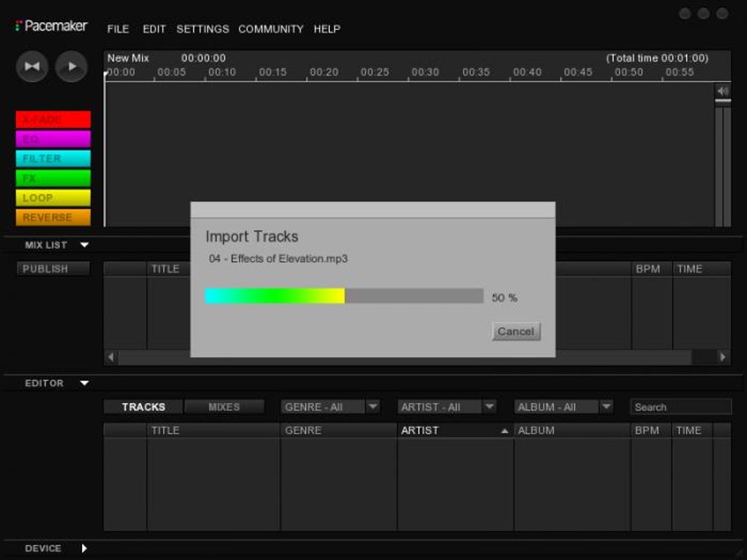The width and height of the screenshot is (747, 560).
Task: Play the mix
Action: [x=71, y=66]
